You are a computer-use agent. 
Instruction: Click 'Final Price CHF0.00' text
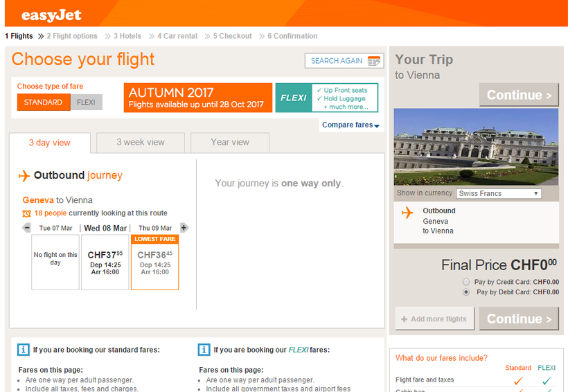(x=499, y=265)
